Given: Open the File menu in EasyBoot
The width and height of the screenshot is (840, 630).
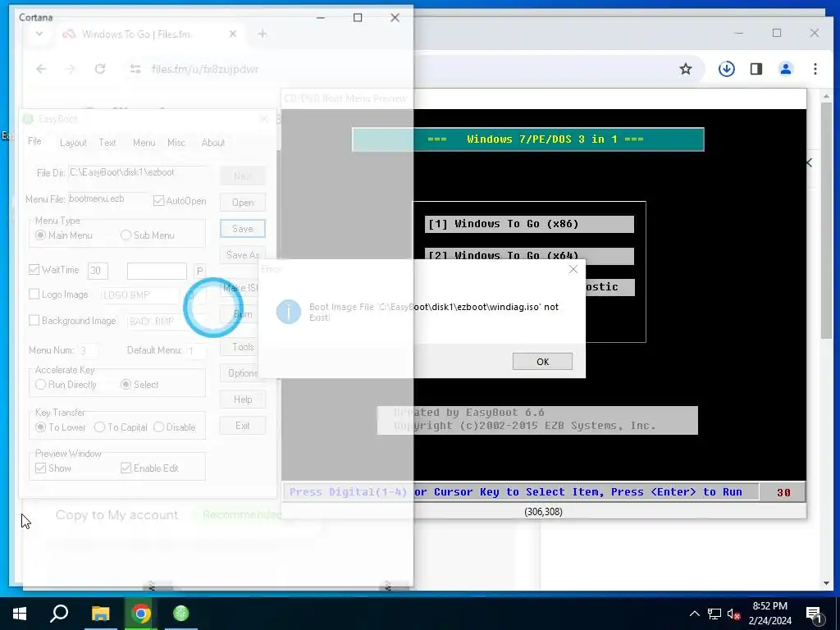Looking at the screenshot, I should pyautogui.click(x=34, y=141).
